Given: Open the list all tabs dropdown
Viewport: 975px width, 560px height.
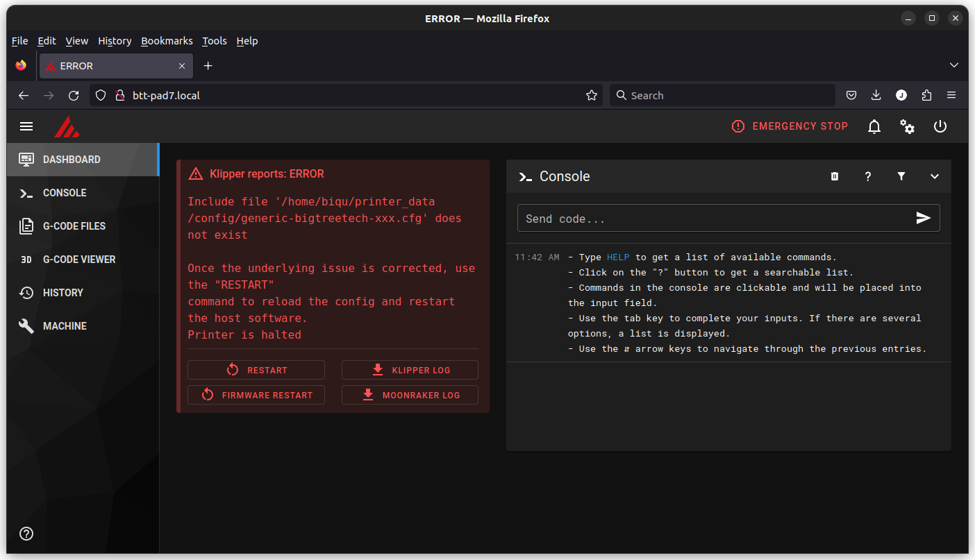Looking at the screenshot, I should pos(954,65).
